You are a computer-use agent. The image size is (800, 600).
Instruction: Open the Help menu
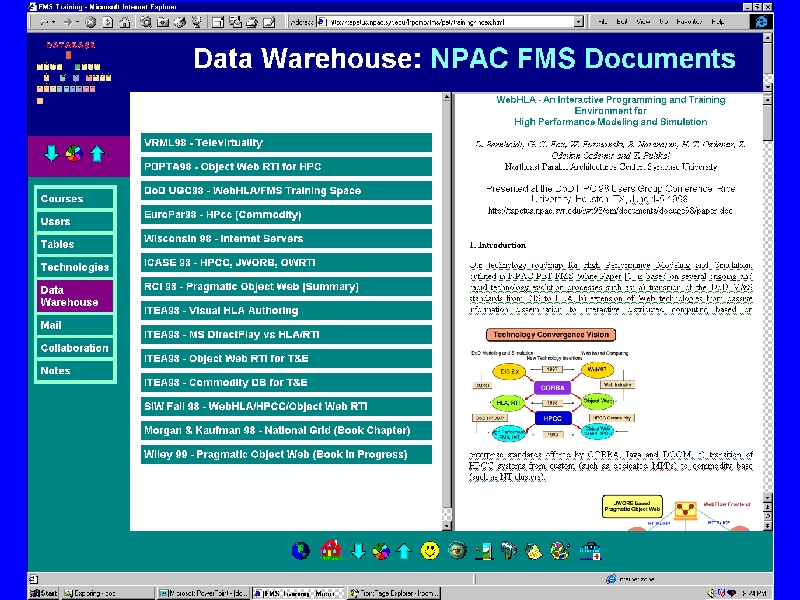(x=717, y=21)
